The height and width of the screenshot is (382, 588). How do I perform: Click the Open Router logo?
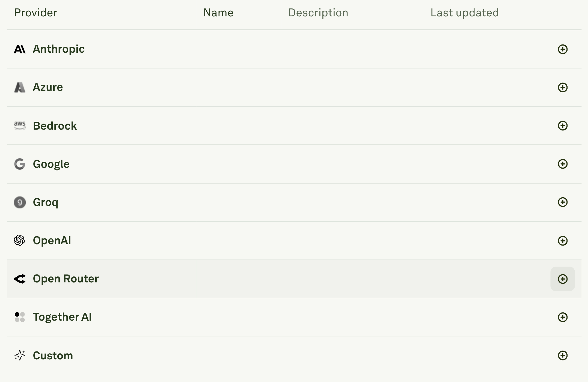pos(20,279)
